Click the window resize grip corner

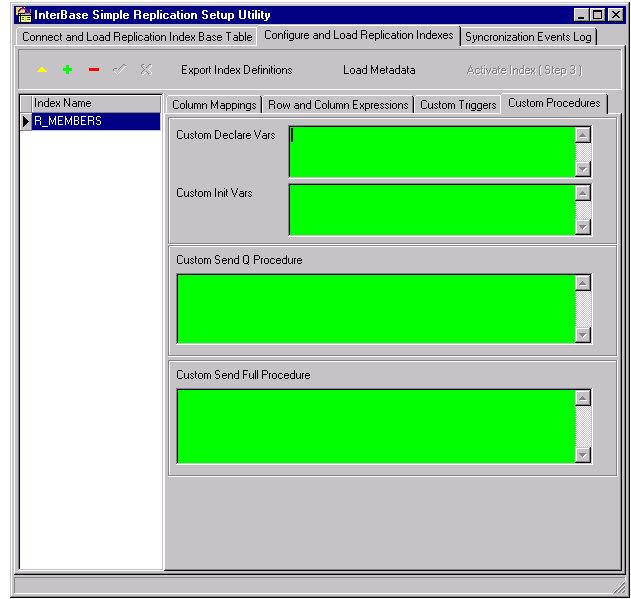[620, 588]
